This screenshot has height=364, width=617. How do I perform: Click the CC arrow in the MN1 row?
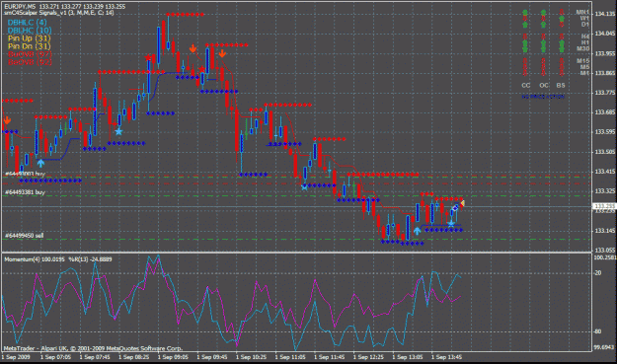click(525, 13)
